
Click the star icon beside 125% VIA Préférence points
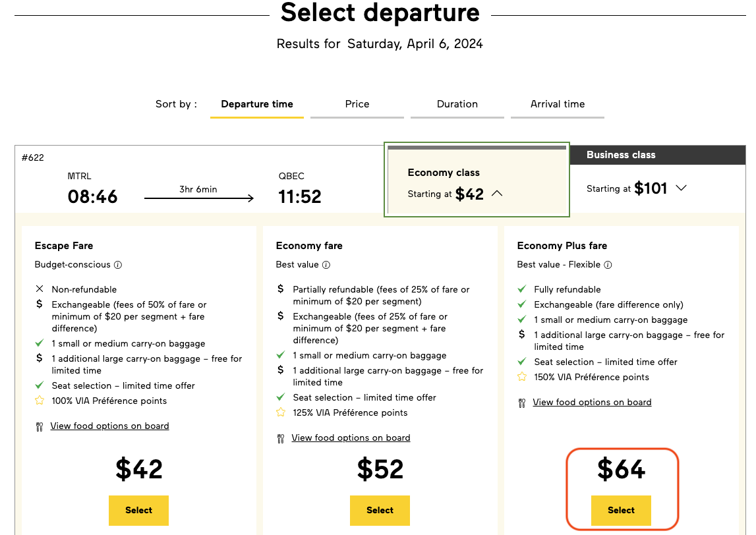point(279,412)
